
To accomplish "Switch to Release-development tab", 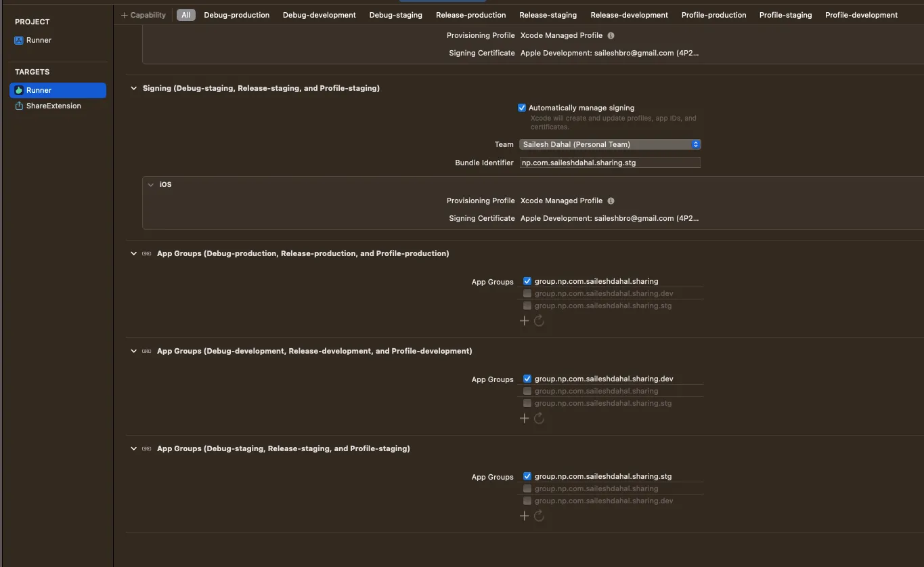I will (x=630, y=15).
